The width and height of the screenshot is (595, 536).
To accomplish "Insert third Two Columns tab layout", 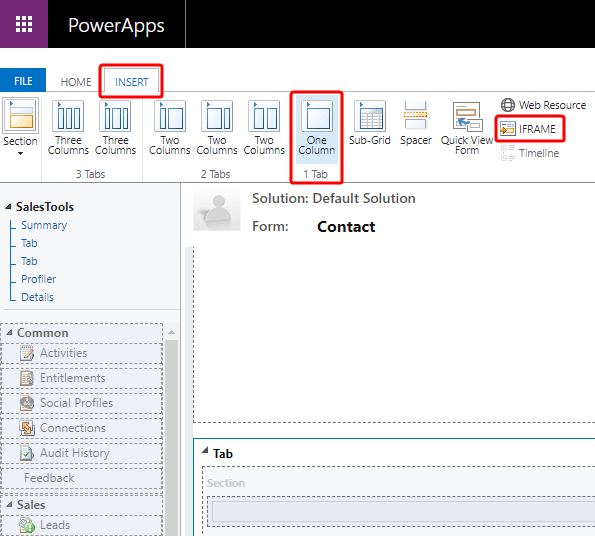I will click(x=264, y=127).
